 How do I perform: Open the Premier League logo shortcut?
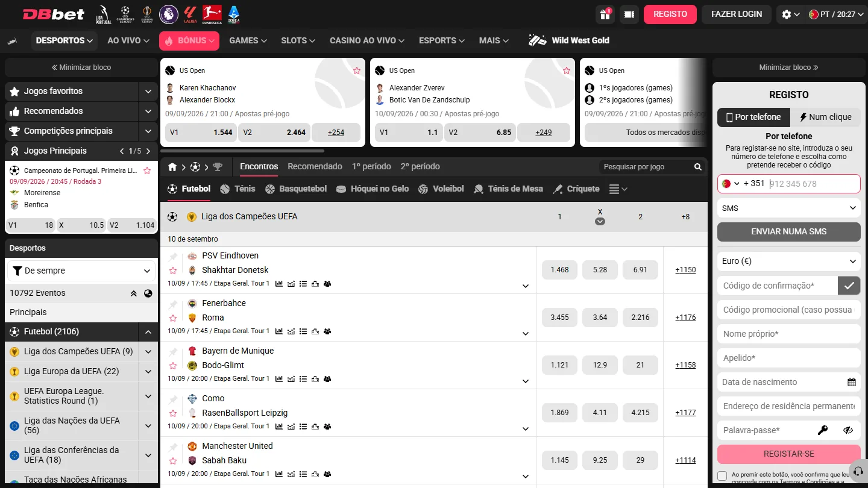point(168,14)
